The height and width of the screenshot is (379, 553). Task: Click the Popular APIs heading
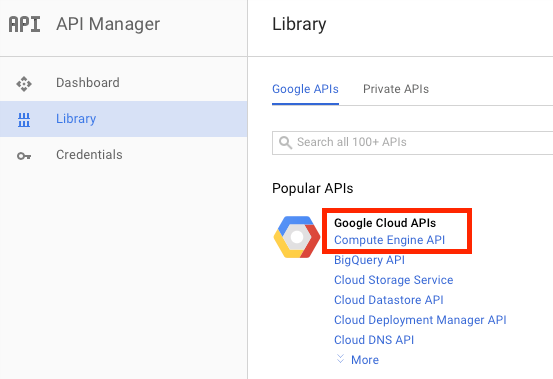[x=312, y=188]
